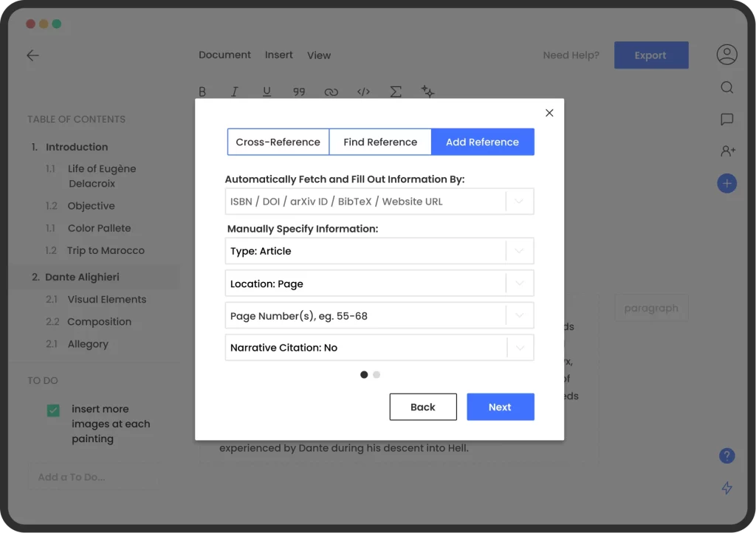Viewport: 756px width, 533px height.
Task: Open the Insert menu
Action: (279, 55)
